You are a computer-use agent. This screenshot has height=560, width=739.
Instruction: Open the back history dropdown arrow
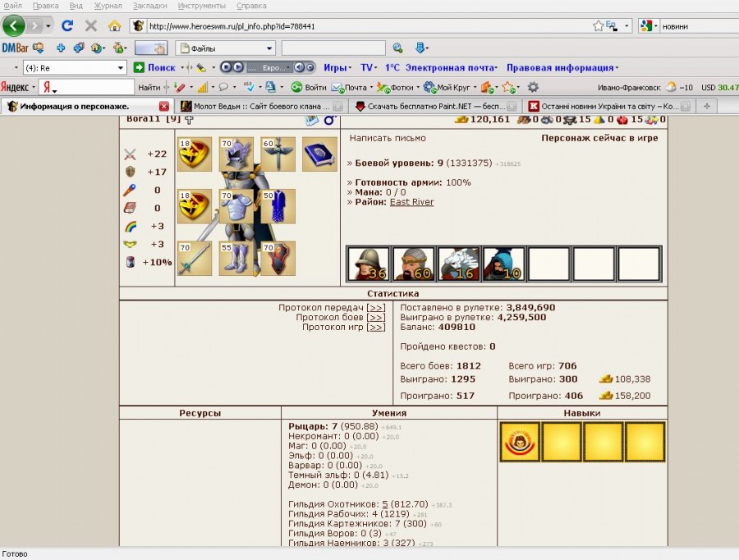pyautogui.click(x=48, y=26)
